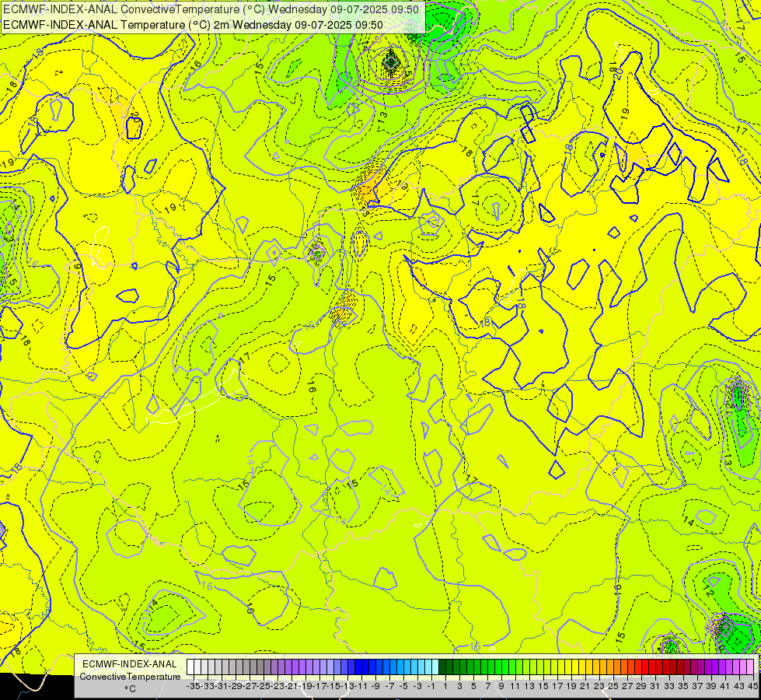The image size is (761, 700).
Task: Click colorbar scale value '9'
Action: (501, 686)
